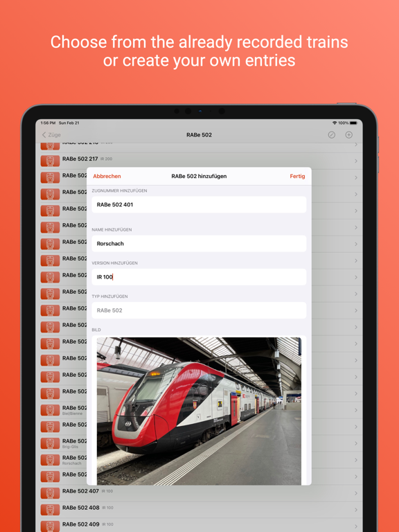The height and width of the screenshot is (532, 399).
Task: Expand chevron of RABe 502 409 row
Action: click(356, 526)
